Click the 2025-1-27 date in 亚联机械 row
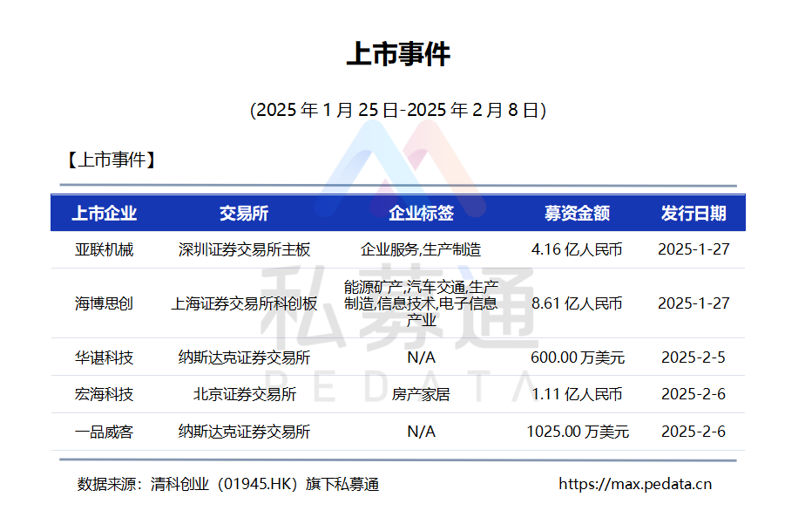The width and height of the screenshot is (812, 531). tap(694, 249)
